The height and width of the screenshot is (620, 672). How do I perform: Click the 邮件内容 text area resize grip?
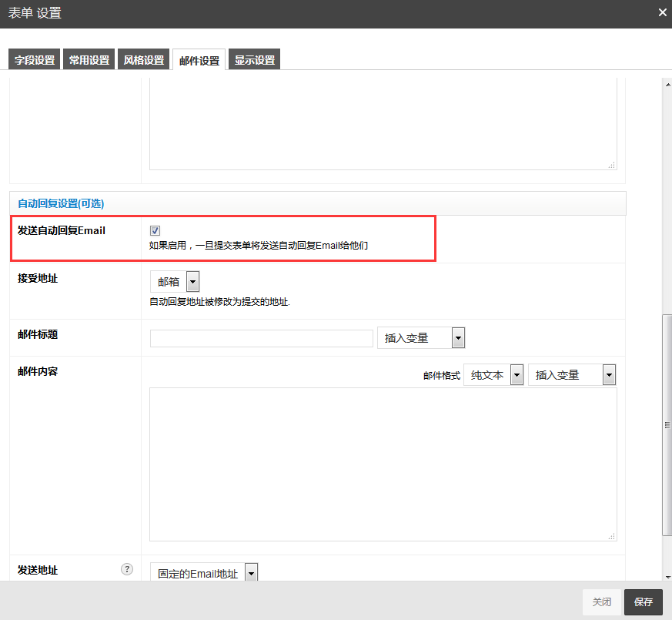tap(611, 536)
